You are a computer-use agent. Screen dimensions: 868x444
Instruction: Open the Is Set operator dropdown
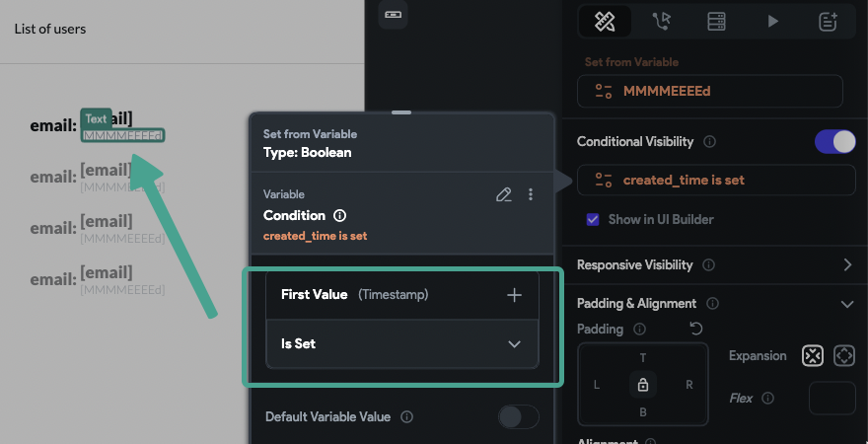(402, 343)
